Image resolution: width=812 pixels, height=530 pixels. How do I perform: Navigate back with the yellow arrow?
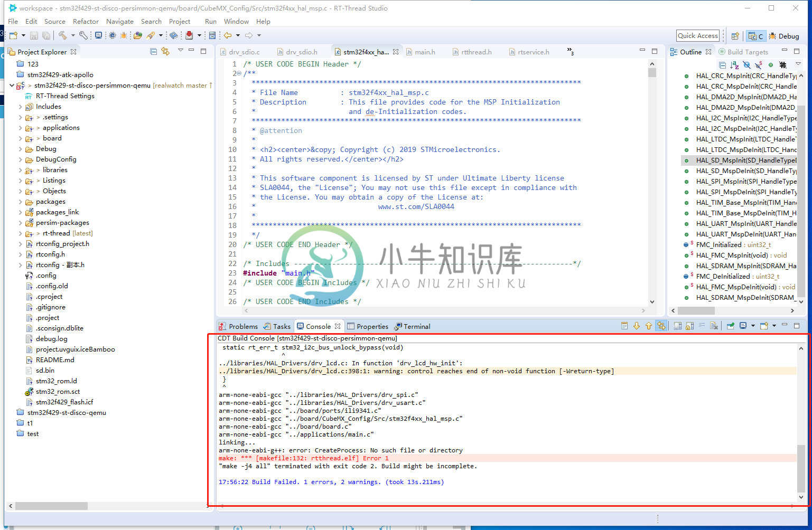pyautogui.click(x=228, y=35)
